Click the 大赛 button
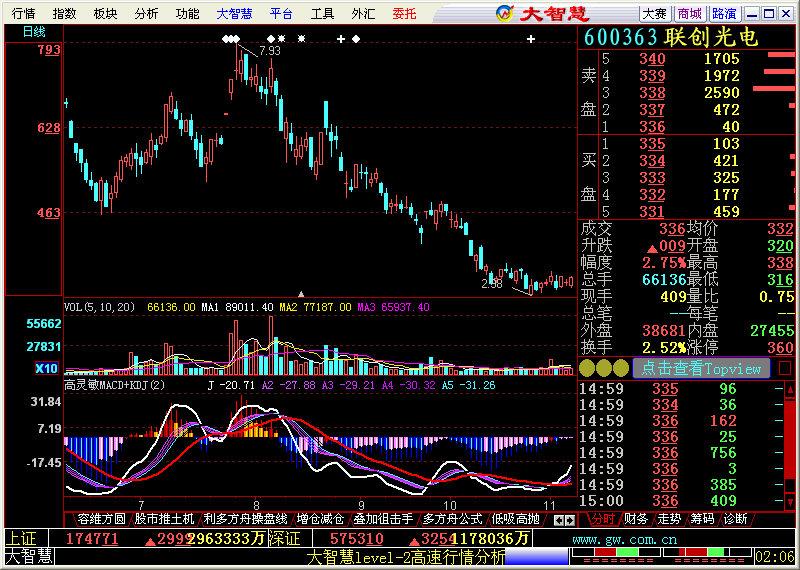This screenshot has height=570, width=800. pyautogui.click(x=655, y=14)
